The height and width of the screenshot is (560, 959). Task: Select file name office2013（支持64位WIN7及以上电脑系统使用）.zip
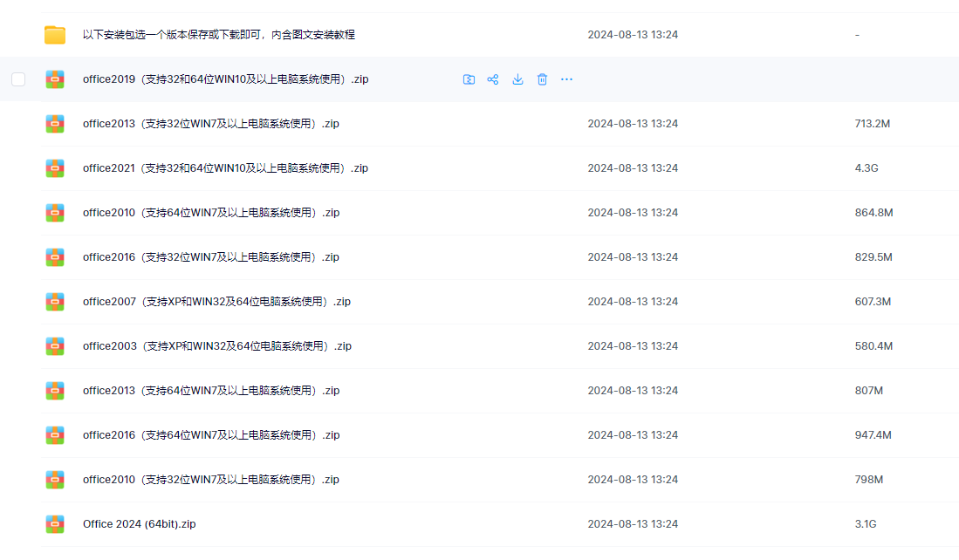pos(211,391)
